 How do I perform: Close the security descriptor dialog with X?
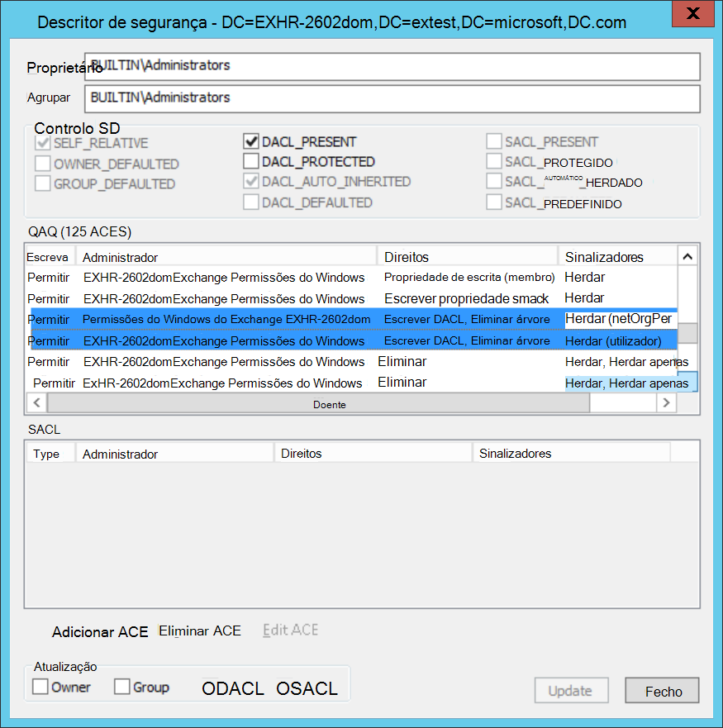click(x=692, y=13)
